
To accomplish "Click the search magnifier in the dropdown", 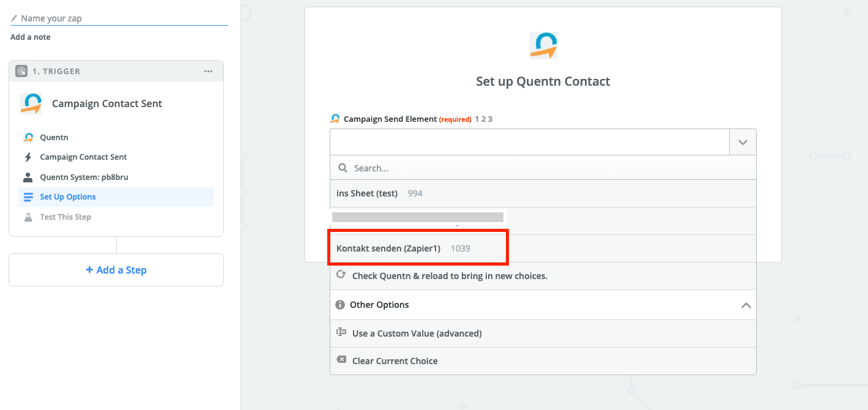I will pyautogui.click(x=342, y=168).
